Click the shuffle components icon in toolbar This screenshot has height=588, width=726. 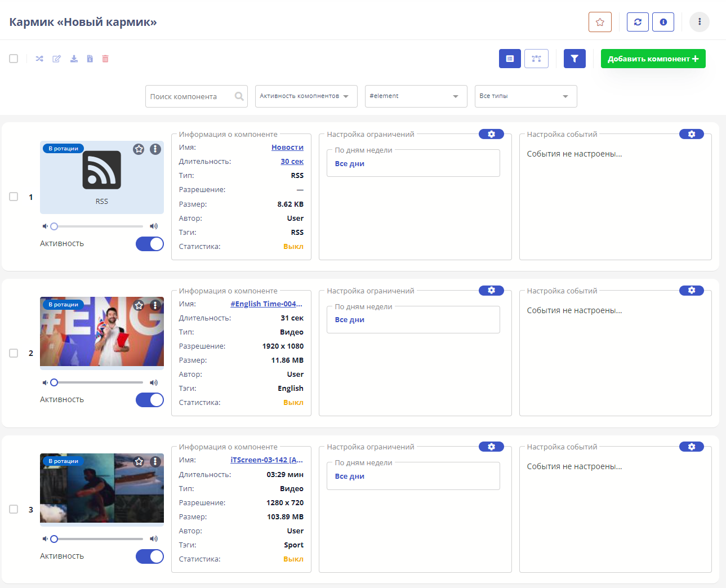(39, 59)
